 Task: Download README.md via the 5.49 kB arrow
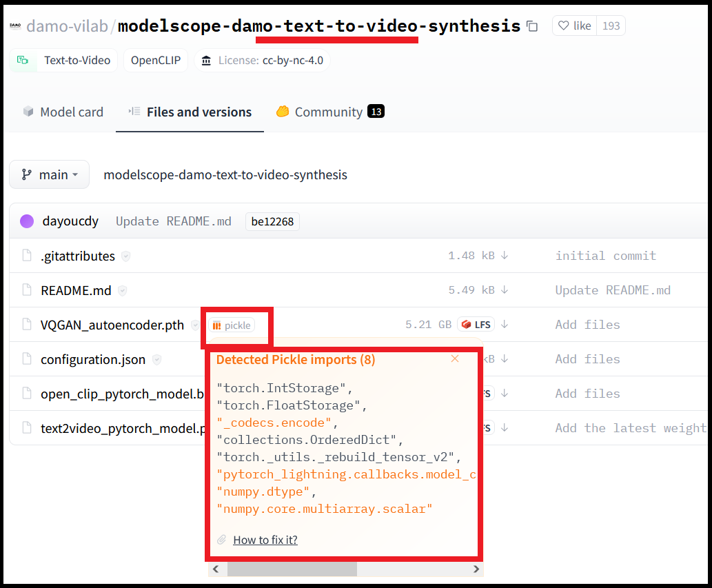pyautogui.click(x=505, y=290)
